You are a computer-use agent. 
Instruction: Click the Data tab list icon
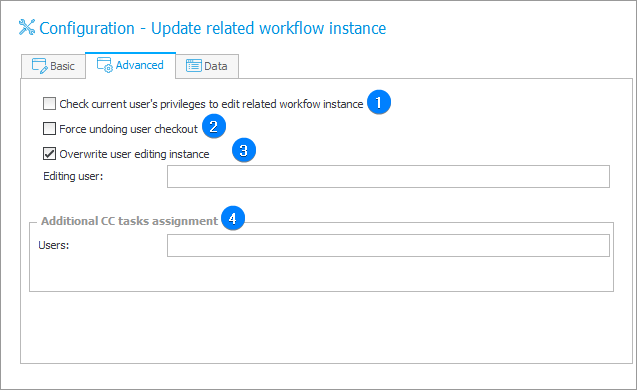click(x=194, y=65)
